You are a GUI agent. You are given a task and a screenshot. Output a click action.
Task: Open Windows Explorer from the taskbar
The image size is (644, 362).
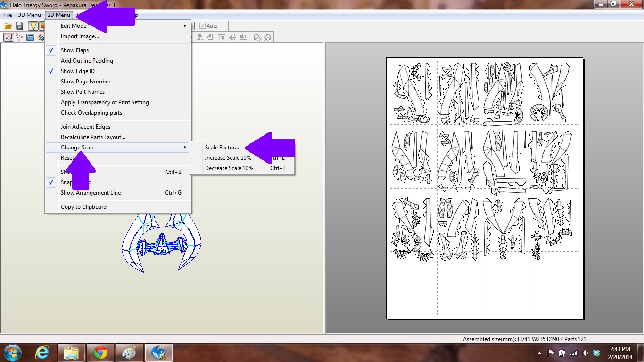coord(71,353)
